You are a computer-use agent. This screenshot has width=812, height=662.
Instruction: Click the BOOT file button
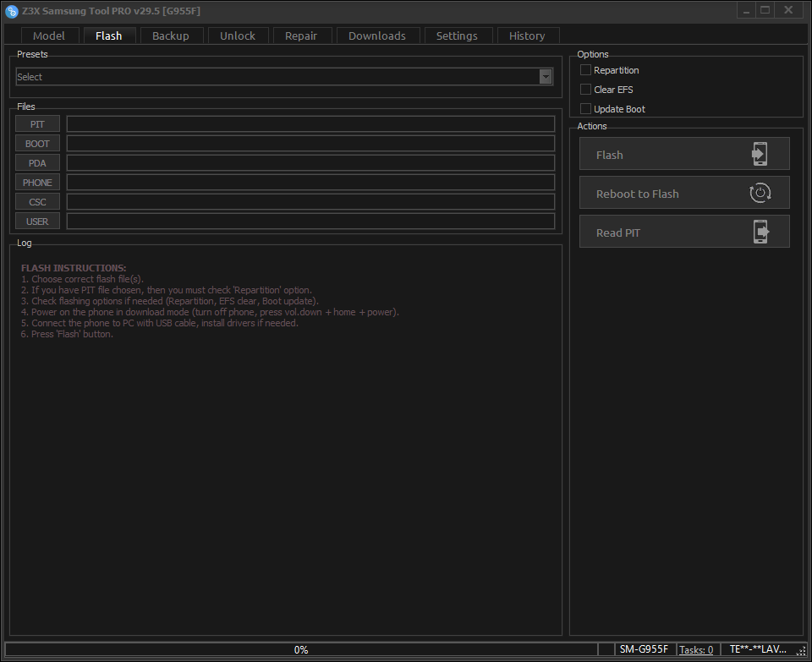[37, 144]
